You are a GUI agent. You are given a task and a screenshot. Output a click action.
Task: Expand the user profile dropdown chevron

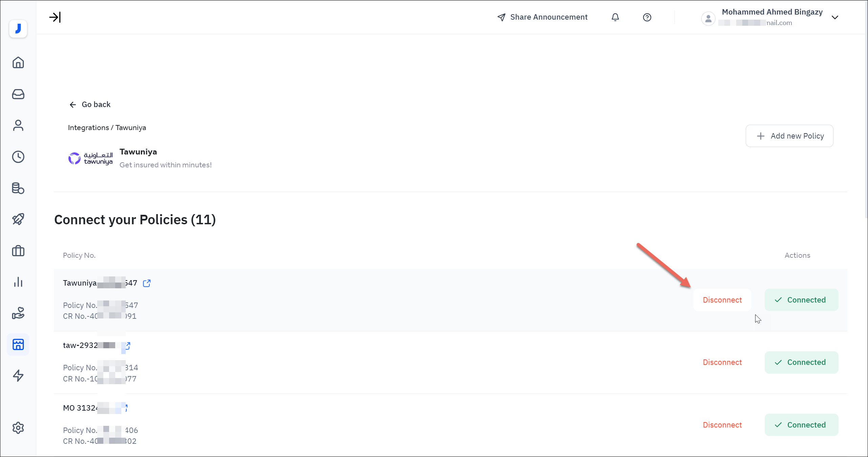835,17
